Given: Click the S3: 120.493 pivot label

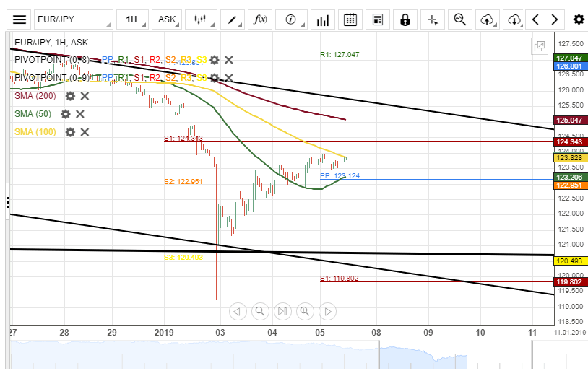Looking at the screenshot, I should (183, 258).
